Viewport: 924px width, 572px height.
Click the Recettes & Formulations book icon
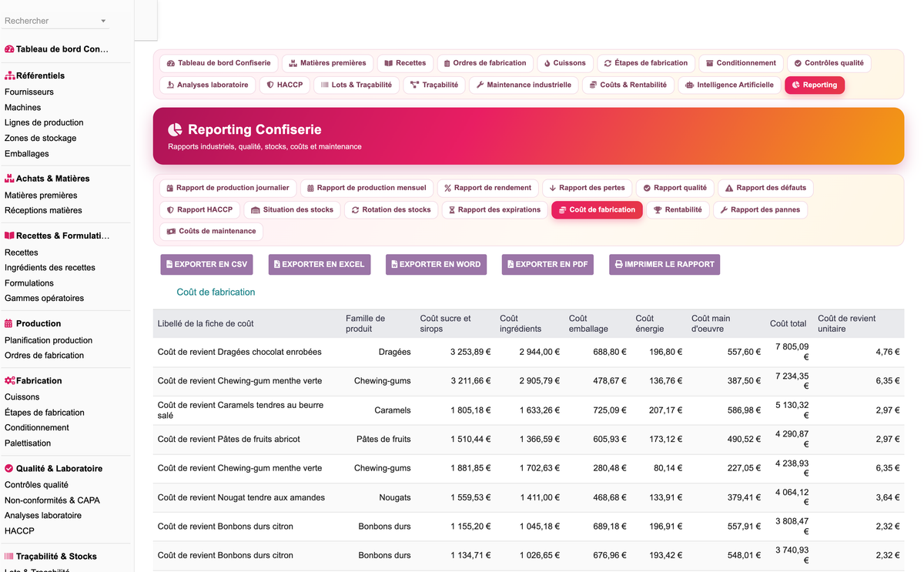pos(9,236)
